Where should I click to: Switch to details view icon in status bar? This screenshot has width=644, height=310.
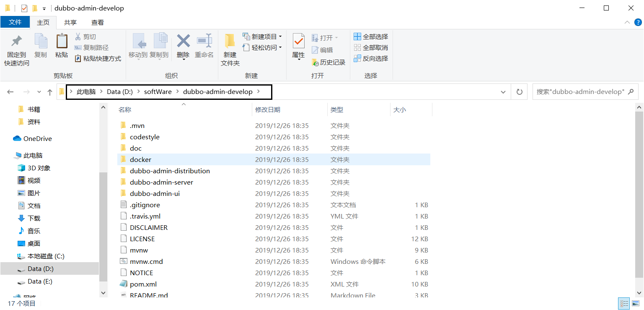pyautogui.click(x=624, y=303)
